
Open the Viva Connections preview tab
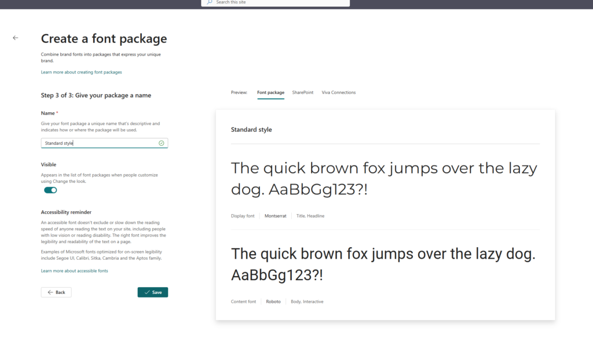338,93
